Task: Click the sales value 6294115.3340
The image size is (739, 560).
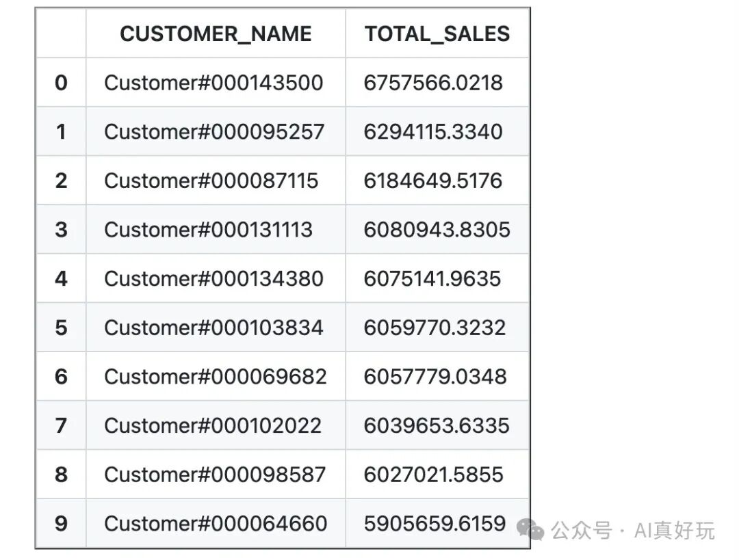Action: coord(433,131)
